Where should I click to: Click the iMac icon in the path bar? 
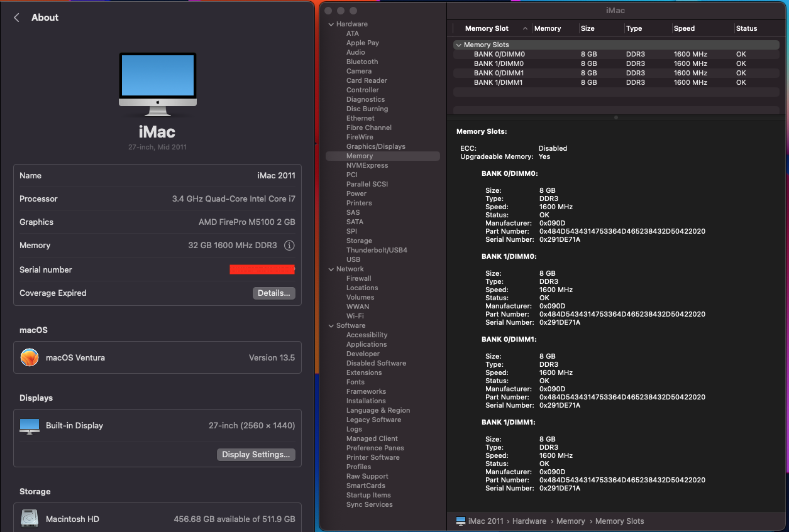[x=461, y=521]
